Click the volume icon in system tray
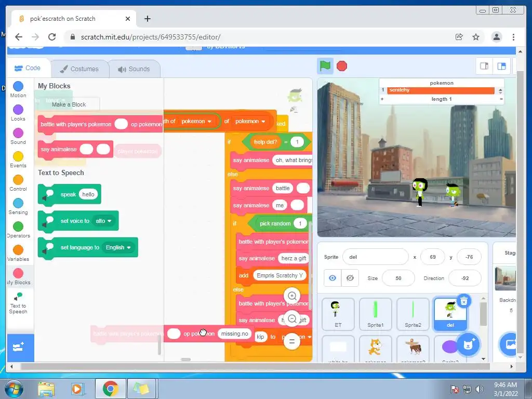Image resolution: width=532 pixels, height=399 pixels. click(479, 389)
